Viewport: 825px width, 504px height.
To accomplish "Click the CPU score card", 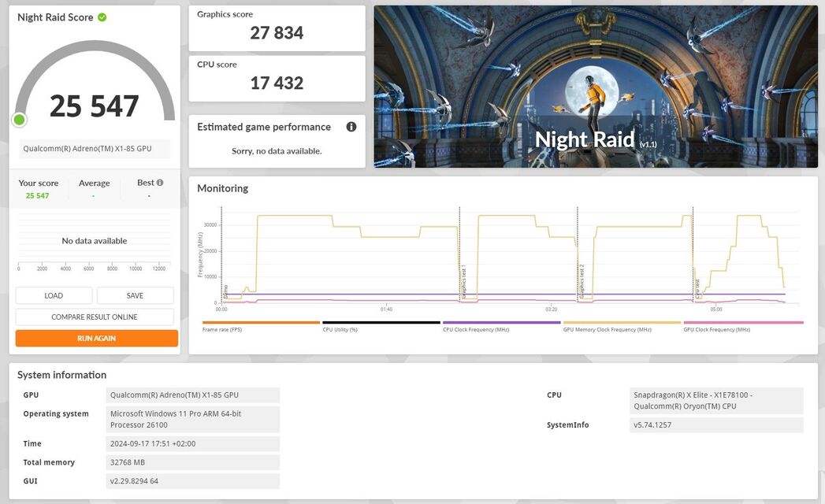I will 277,78.
